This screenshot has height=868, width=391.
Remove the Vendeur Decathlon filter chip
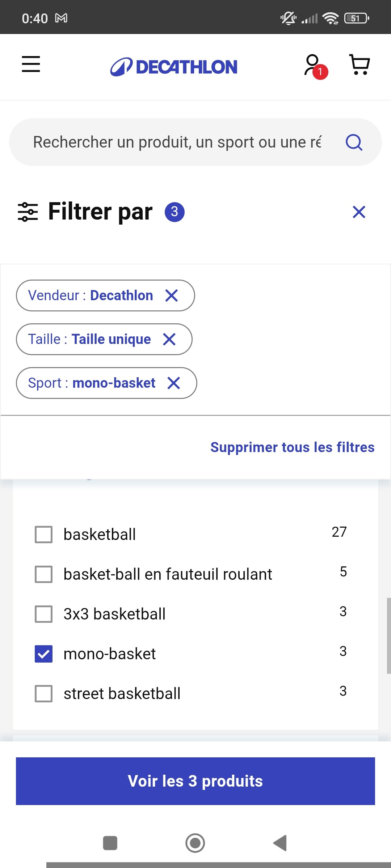[172, 295]
